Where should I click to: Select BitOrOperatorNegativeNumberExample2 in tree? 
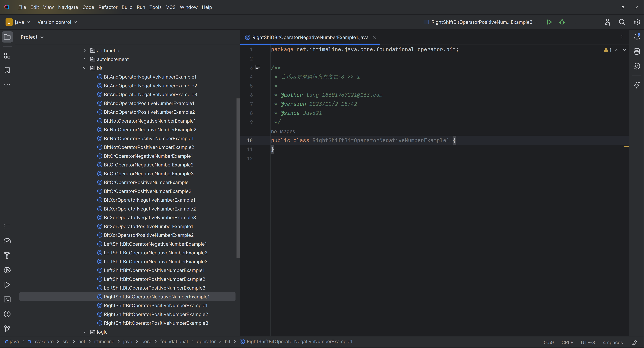[x=149, y=165]
